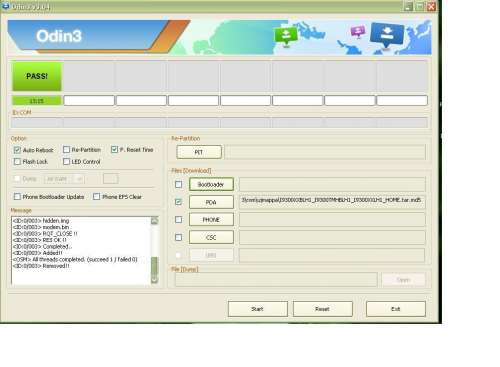Click the PDA file path field

332,202
